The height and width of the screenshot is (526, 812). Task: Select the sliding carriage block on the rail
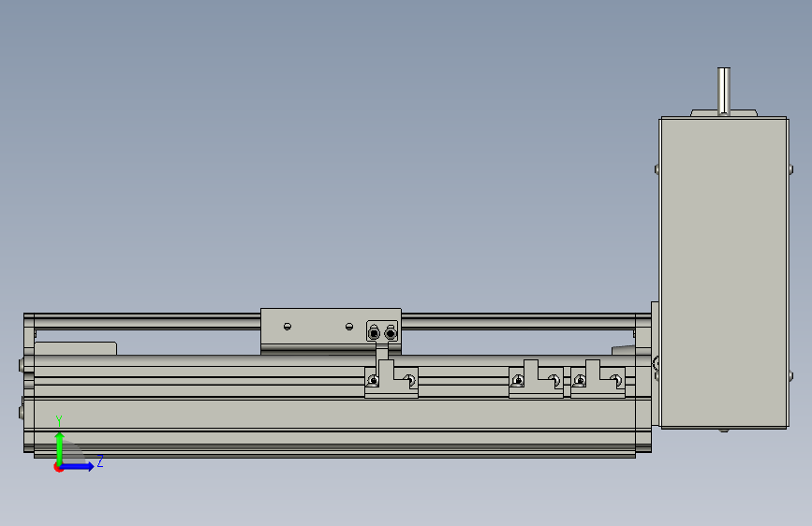(x=331, y=331)
